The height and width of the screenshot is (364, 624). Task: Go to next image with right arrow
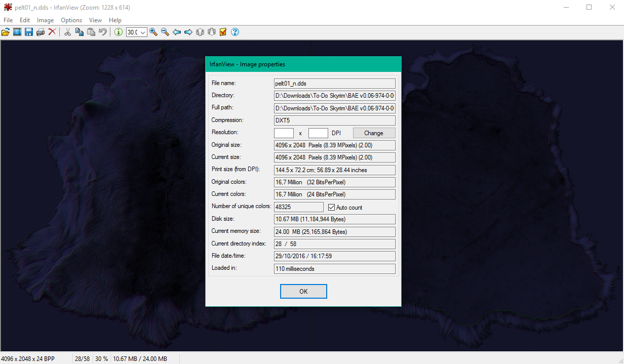pyautogui.click(x=188, y=32)
